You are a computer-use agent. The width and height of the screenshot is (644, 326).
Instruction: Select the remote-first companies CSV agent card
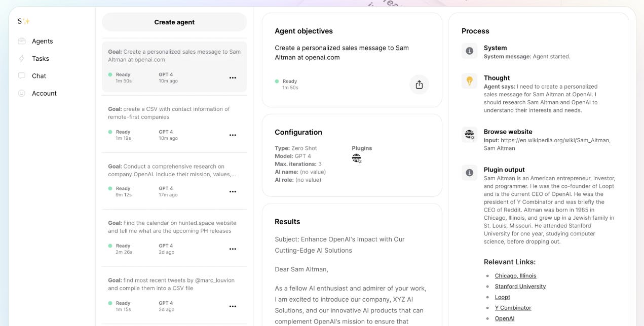174,124
